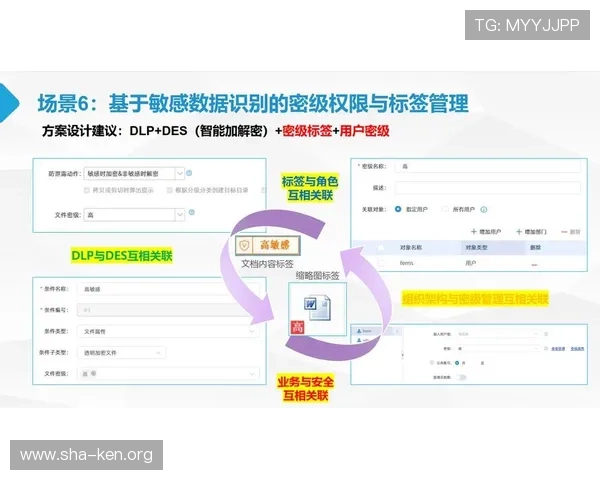The image size is (600, 480).
Task: Tick the 根据分级分类创建目标目录 checkbox
Action: tap(170, 190)
